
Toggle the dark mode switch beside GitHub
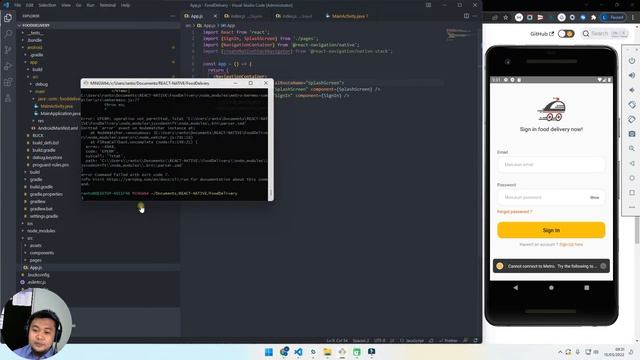566,33
